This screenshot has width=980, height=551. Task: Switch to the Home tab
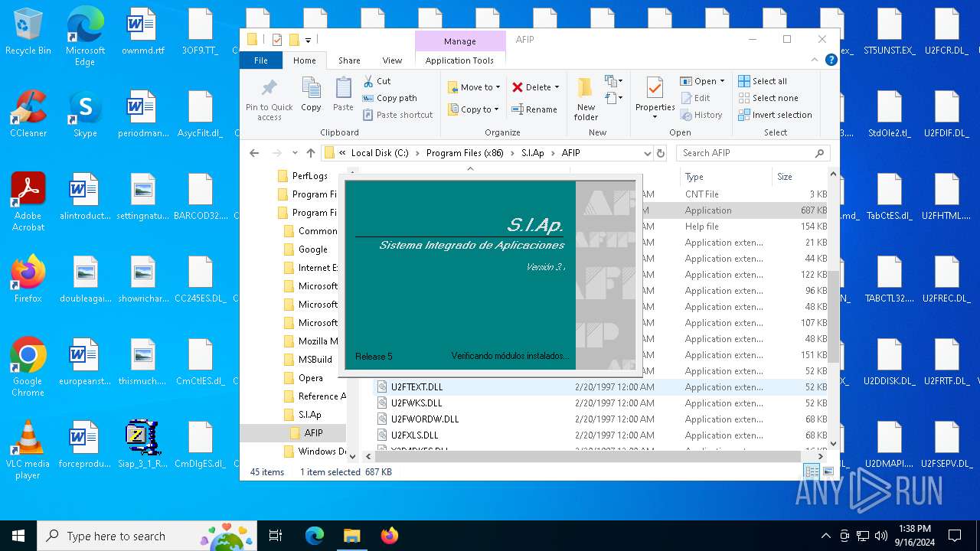[304, 60]
